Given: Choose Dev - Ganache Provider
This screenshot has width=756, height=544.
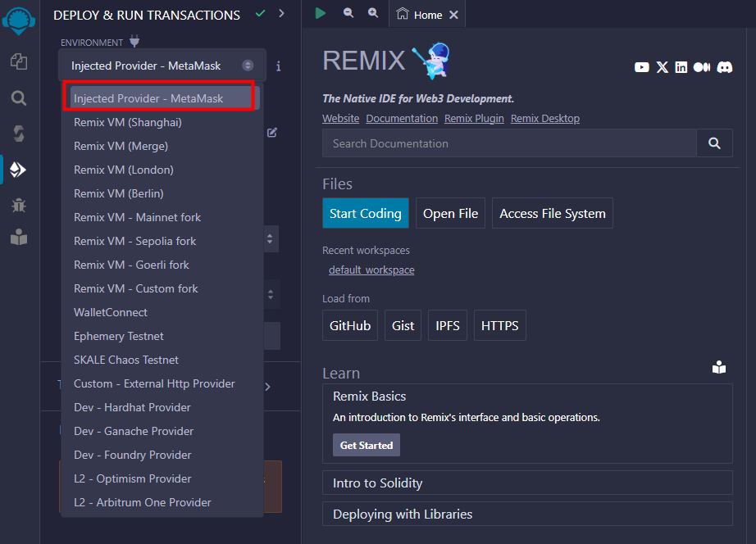Looking at the screenshot, I should coord(162,431).
